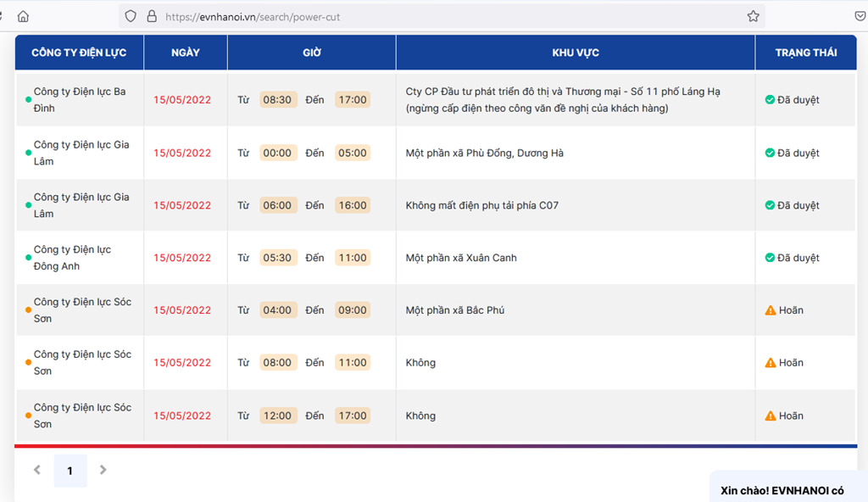Go to next page arrow
Image resolution: width=868 pixels, height=502 pixels.
(x=103, y=470)
